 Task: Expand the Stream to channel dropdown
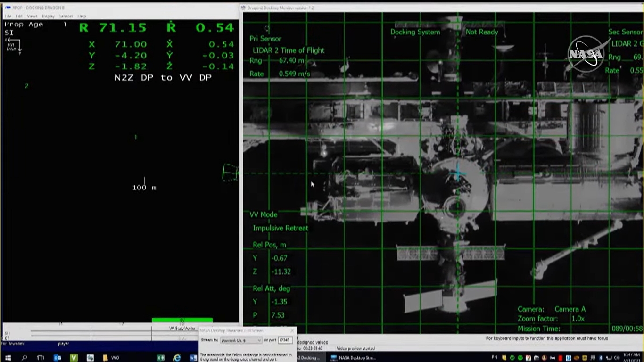[x=241, y=340]
